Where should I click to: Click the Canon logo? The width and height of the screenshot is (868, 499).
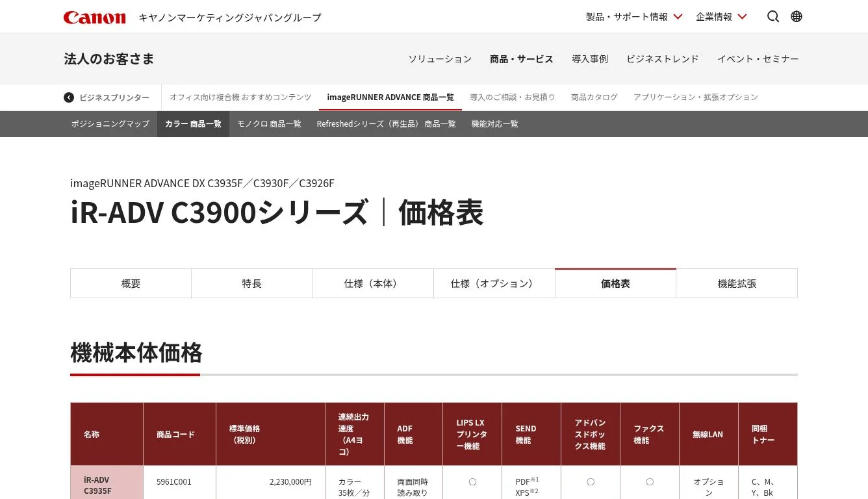[x=94, y=17]
